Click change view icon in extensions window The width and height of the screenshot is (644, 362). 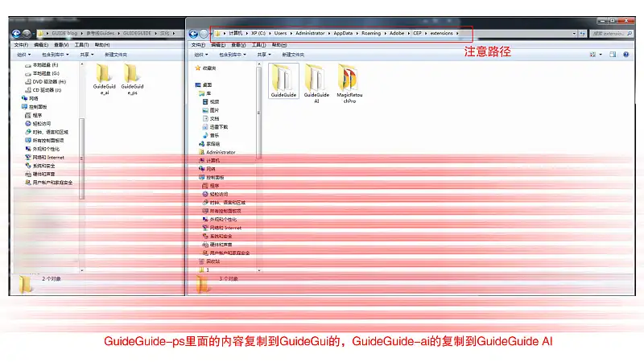592,54
